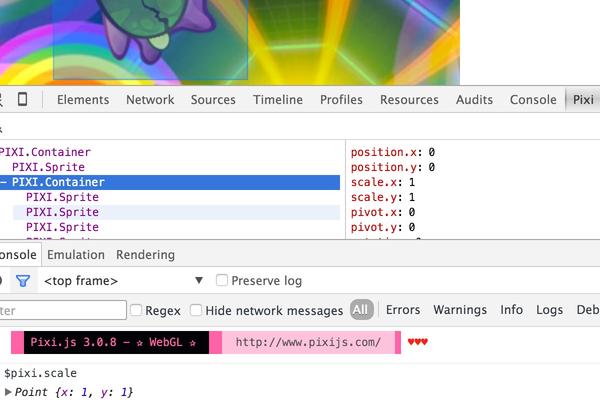Screen dimensions: 600x400
Task: Open the top Console panel tab
Action: pyautogui.click(x=533, y=100)
